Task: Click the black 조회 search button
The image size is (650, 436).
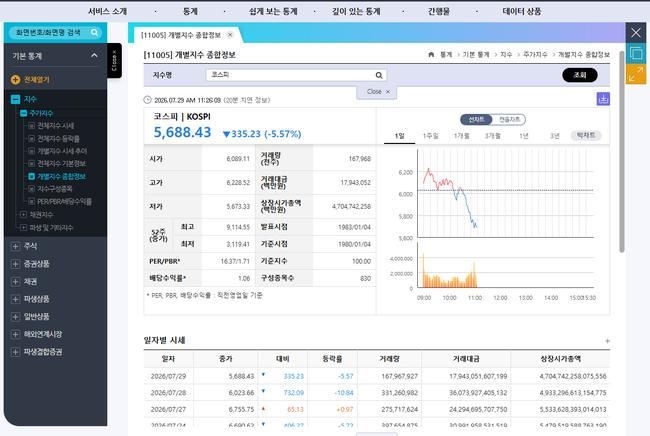Action: (x=580, y=75)
